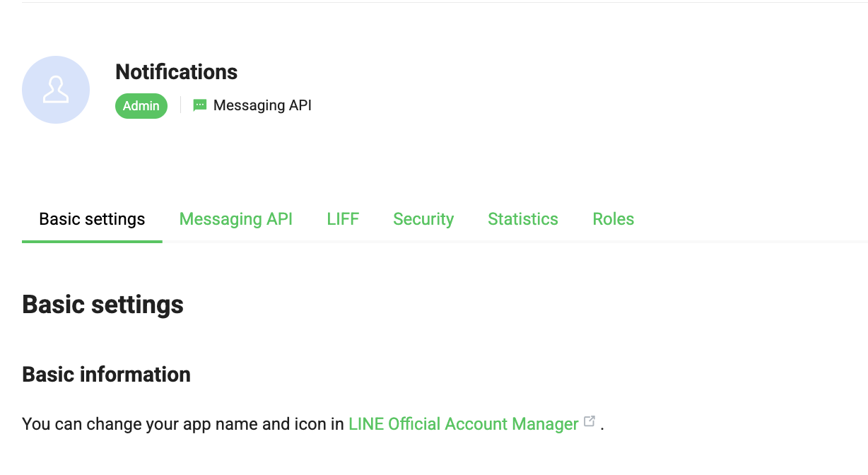Screen dimensions: 868x475
Task: Click the green underline below Basic settings tab
Action: [92, 242]
